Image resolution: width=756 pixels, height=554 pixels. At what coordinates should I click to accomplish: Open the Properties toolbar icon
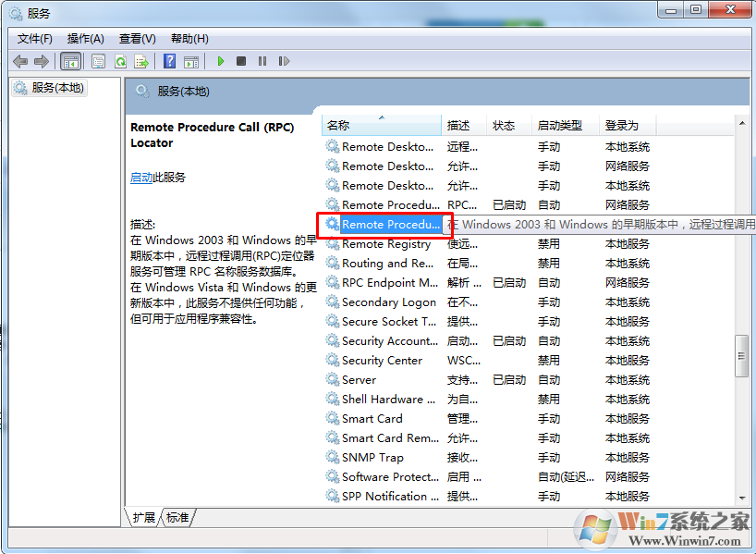(98, 61)
